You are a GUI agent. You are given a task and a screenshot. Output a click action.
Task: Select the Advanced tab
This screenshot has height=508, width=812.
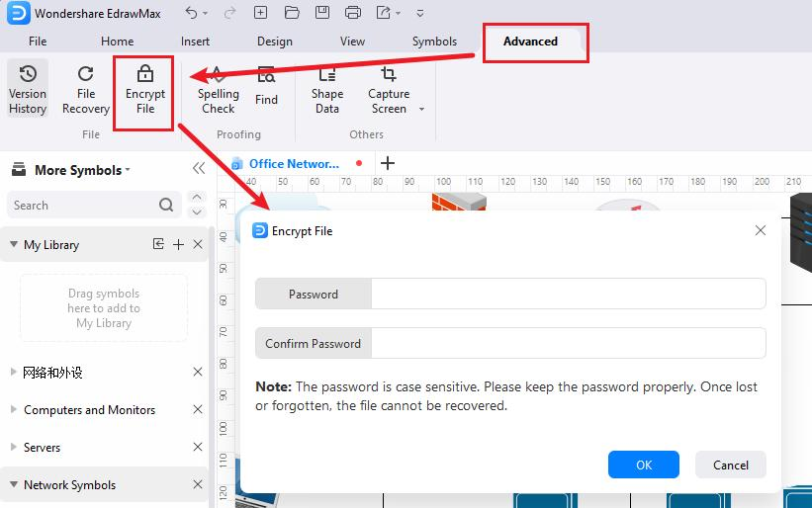coord(530,42)
